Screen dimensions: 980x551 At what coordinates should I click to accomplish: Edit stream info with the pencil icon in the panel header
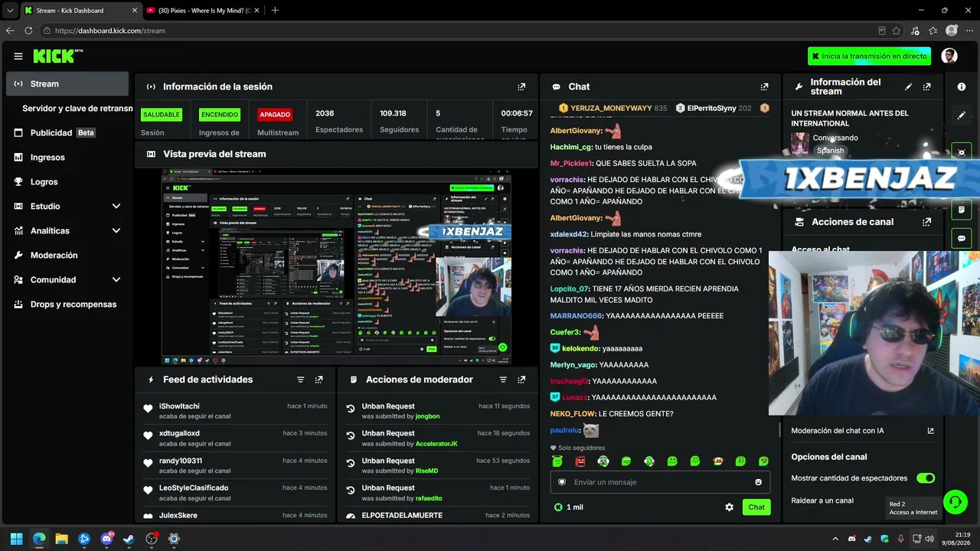tap(909, 86)
